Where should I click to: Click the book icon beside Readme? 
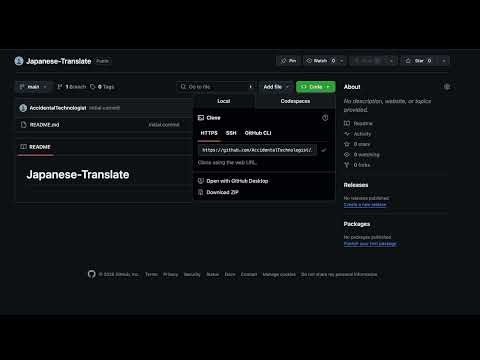[347, 123]
